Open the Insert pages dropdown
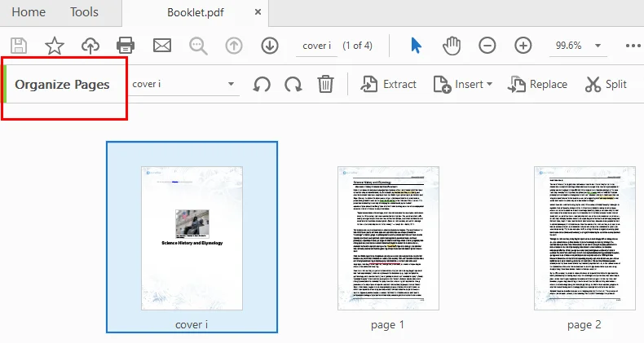Viewport: 644px width, 343px height. (463, 84)
